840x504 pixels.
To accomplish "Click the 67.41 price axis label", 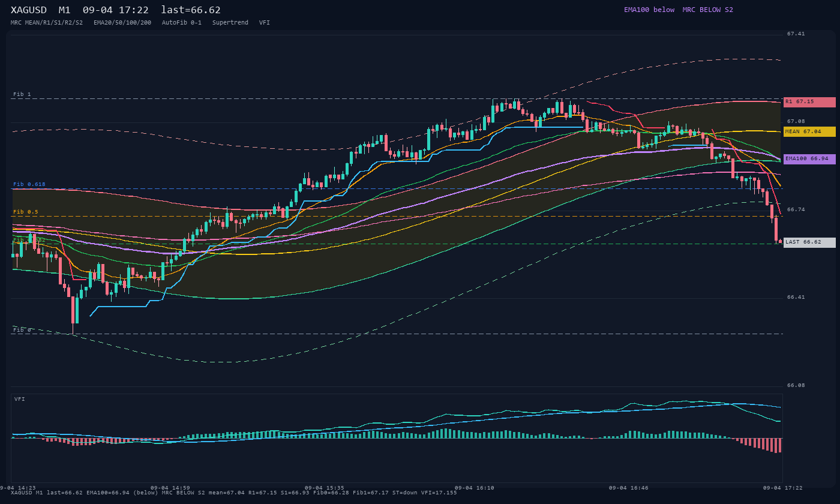I will pos(796,34).
